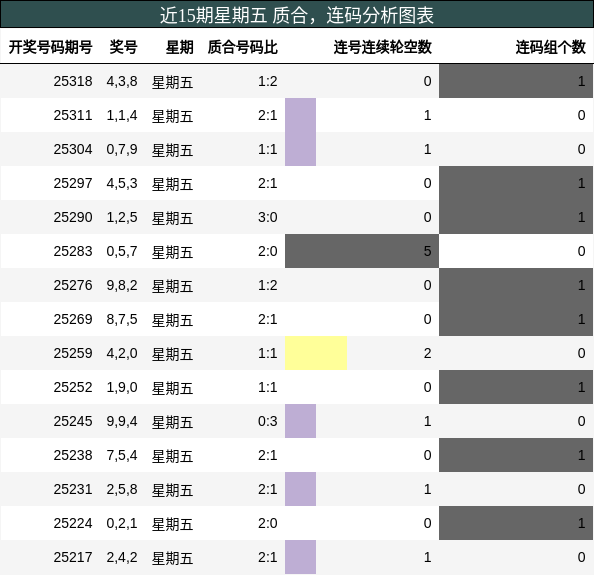Select issue number 25238
594x575 pixels.
tap(73, 455)
